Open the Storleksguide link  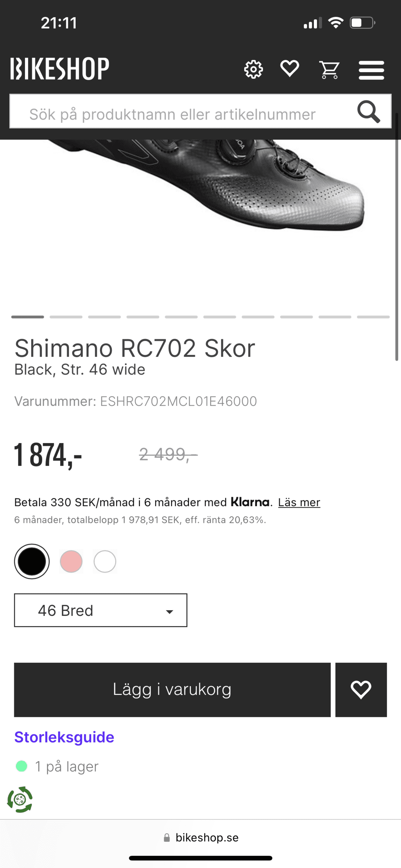(x=65, y=737)
